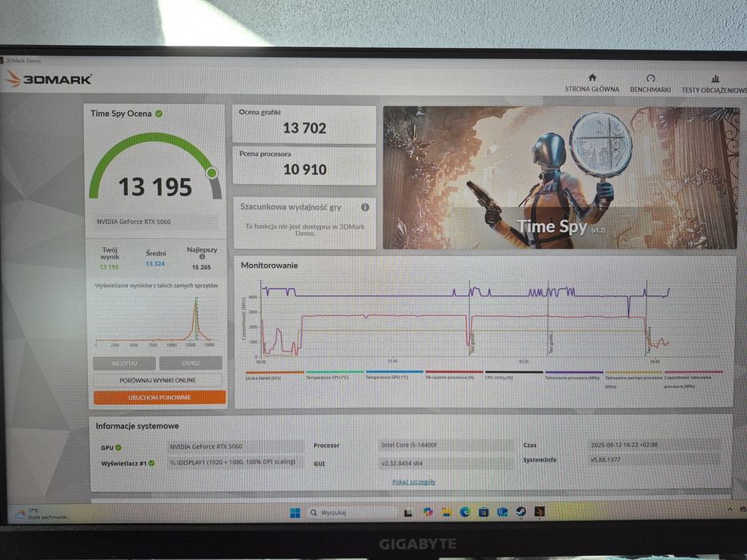This screenshot has width=747, height=560.
Task: Click the Intel Core i5-14400F processor field
Action: pyautogui.click(x=445, y=445)
